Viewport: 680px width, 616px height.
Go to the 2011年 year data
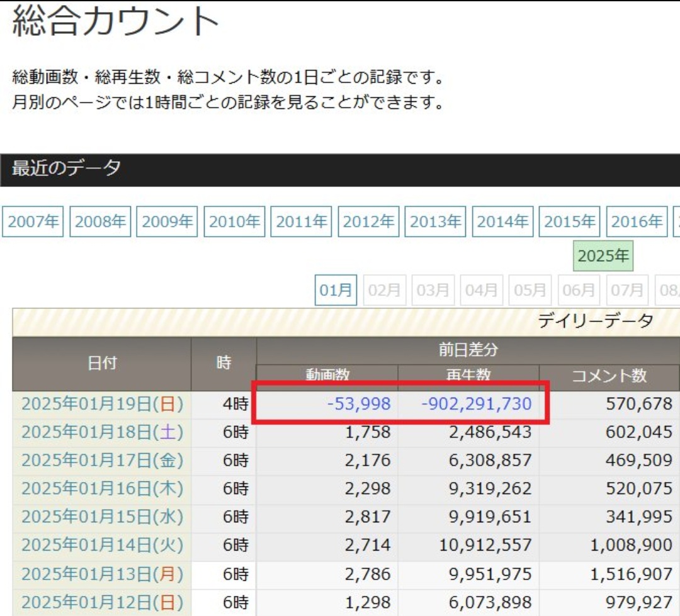pos(301,221)
